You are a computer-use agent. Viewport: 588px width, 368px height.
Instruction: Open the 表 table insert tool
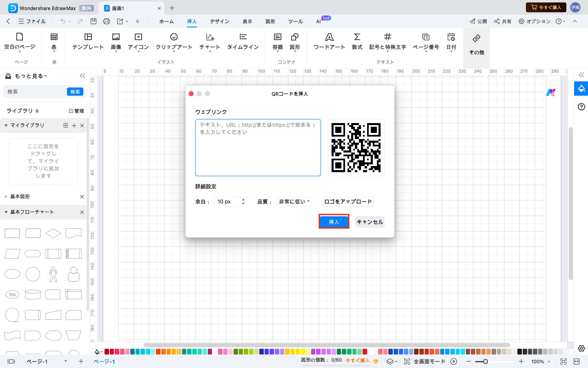coord(54,42)
